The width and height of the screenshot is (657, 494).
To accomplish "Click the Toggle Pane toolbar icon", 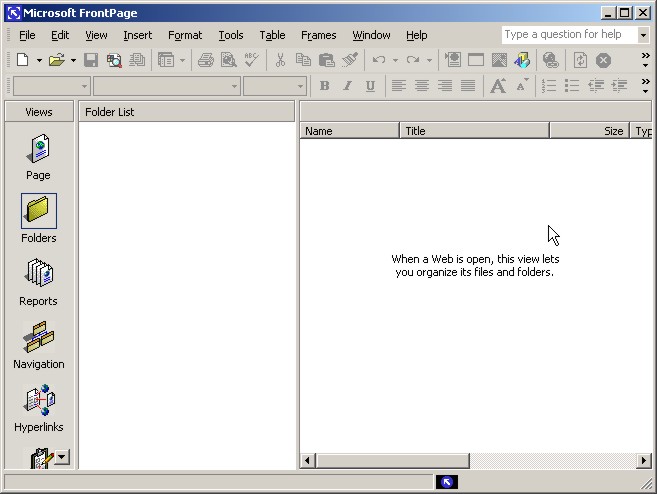I will 166,60.
